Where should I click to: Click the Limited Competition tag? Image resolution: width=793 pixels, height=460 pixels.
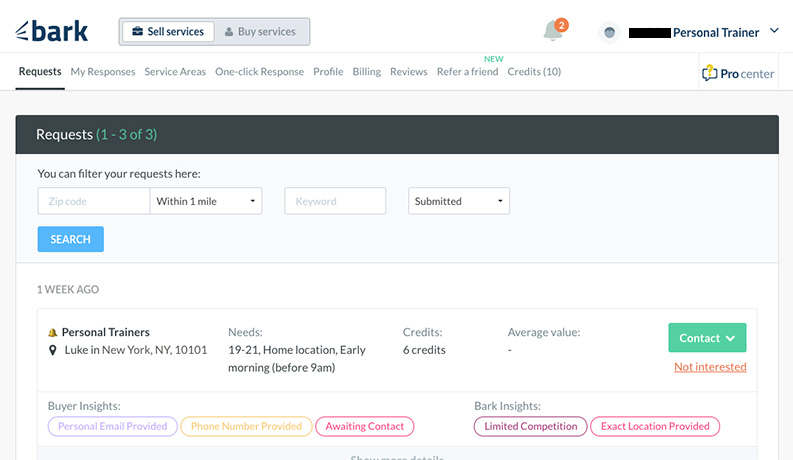point(531,426)
